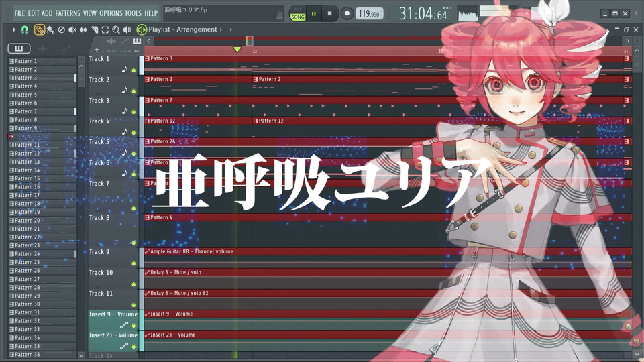Select the Delete tool
The width and height of the screenshot is (644, 362).
61,29
